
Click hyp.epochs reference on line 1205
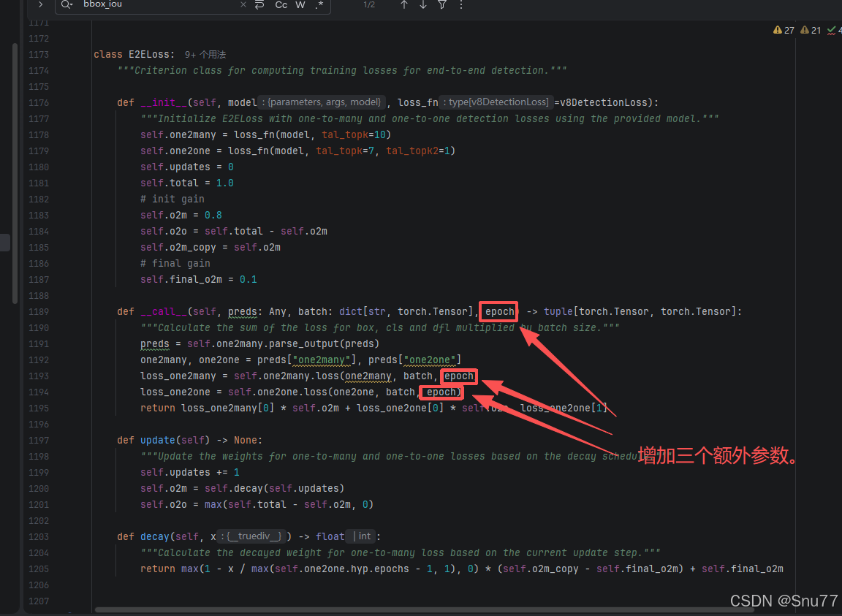tap(379, 569)
